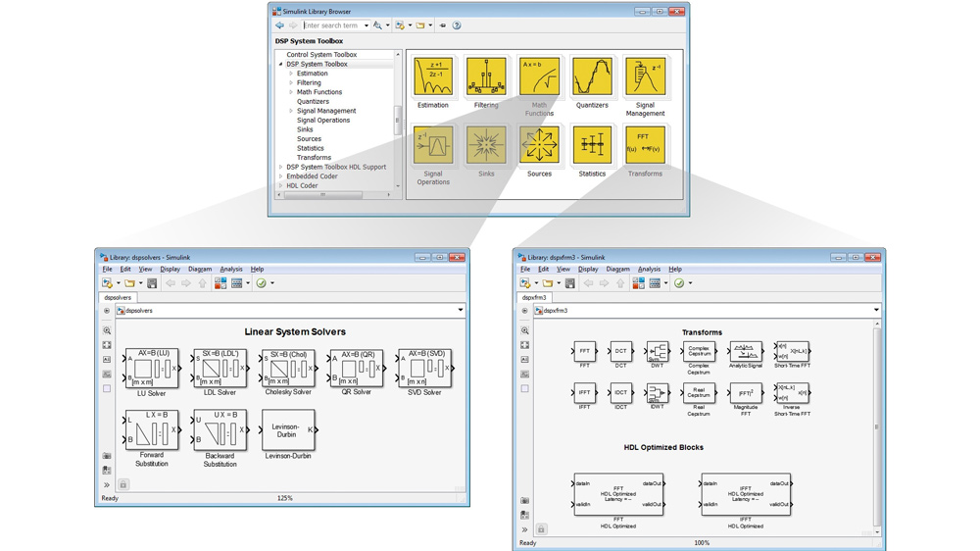
Task: Click the Statistics library icon
Action: pyautogui.click(x=592, y=146)
